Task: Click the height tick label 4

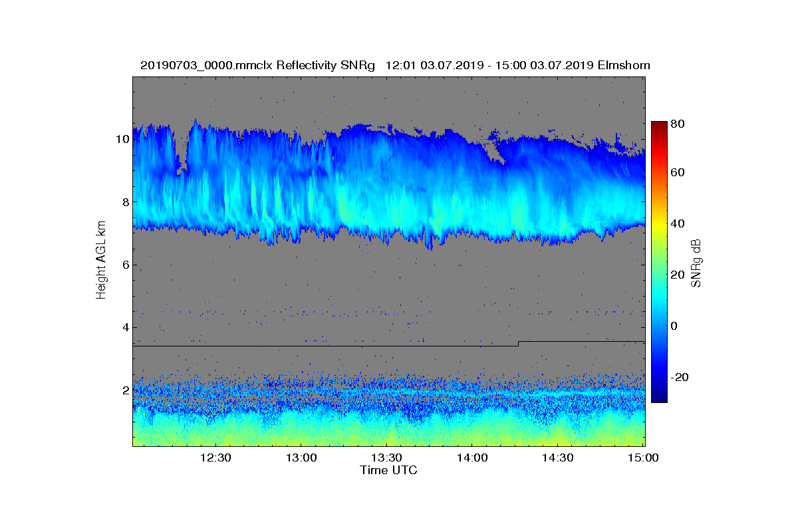Action: point(126,327)
